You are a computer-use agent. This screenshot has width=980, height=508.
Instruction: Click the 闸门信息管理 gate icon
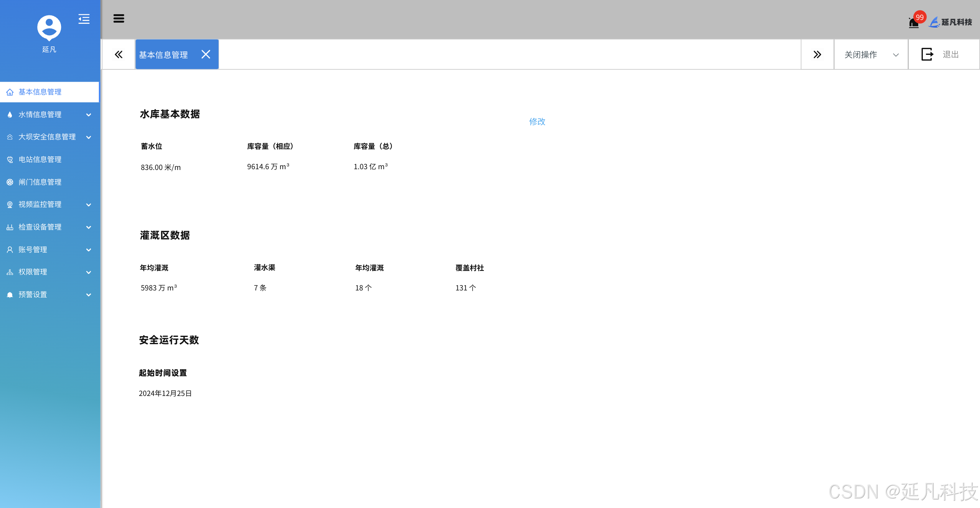[10, 182]
